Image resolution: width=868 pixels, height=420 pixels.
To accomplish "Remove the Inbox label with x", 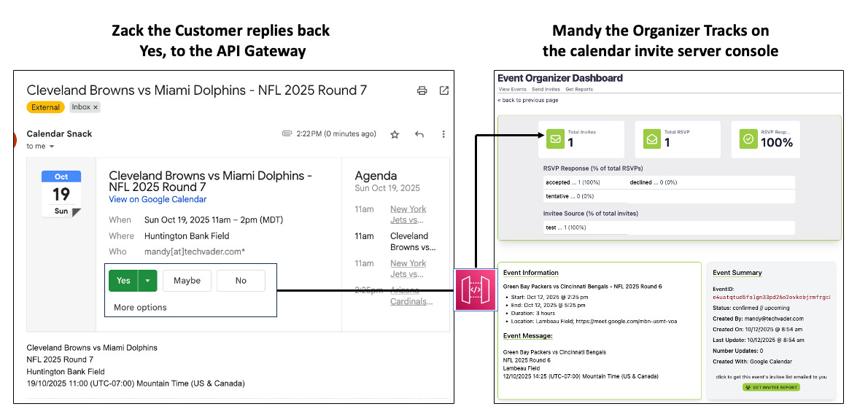I will tap(96, 107).
